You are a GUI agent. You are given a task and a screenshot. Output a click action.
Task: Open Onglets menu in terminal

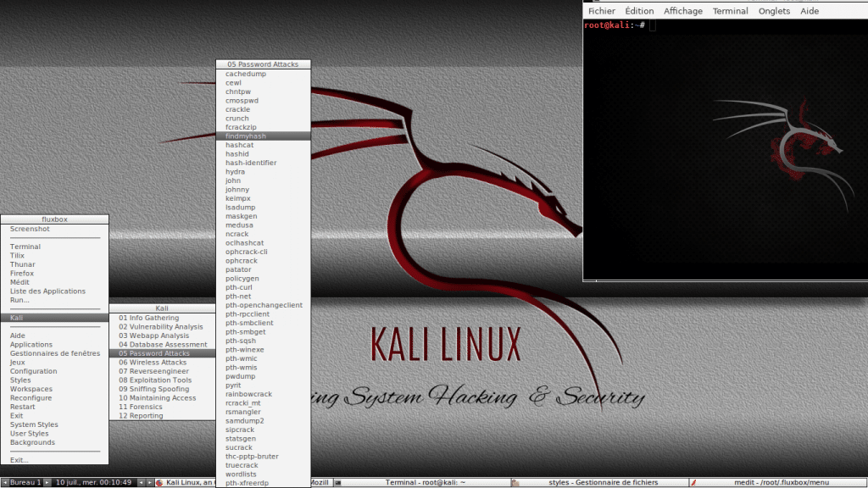(774, 11)
